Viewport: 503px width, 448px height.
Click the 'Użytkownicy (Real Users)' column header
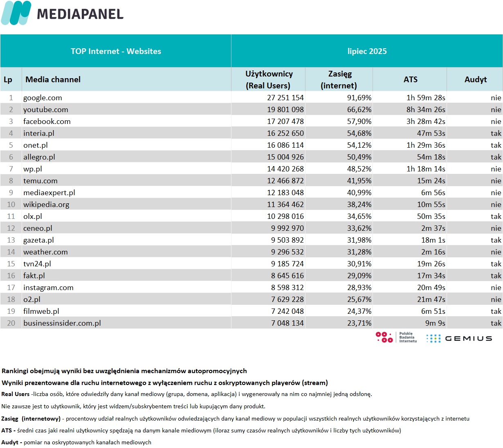[269, 79]
